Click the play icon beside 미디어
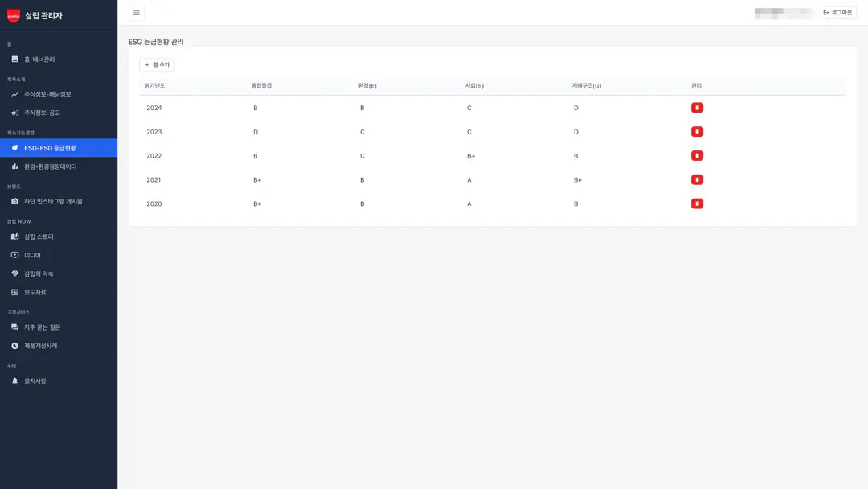 point(15,255)
